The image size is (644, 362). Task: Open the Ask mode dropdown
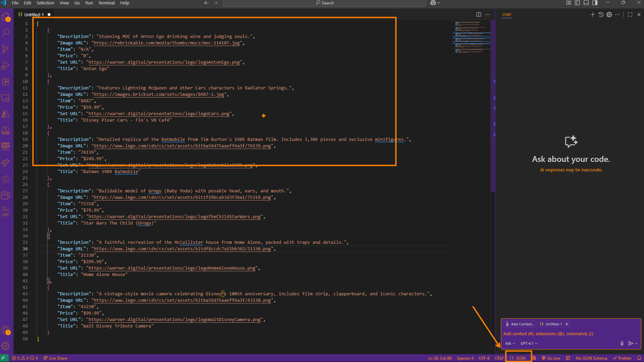pos(510,343)
